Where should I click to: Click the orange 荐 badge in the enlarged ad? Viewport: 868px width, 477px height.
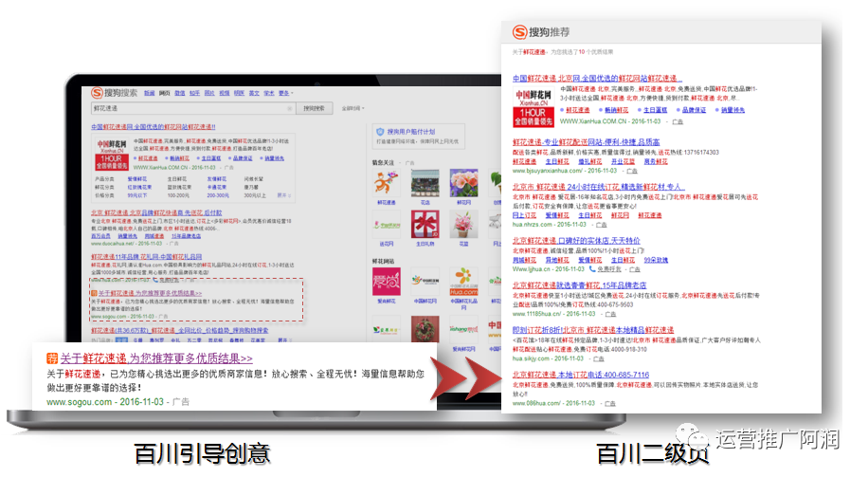click(x=52, y=358)
